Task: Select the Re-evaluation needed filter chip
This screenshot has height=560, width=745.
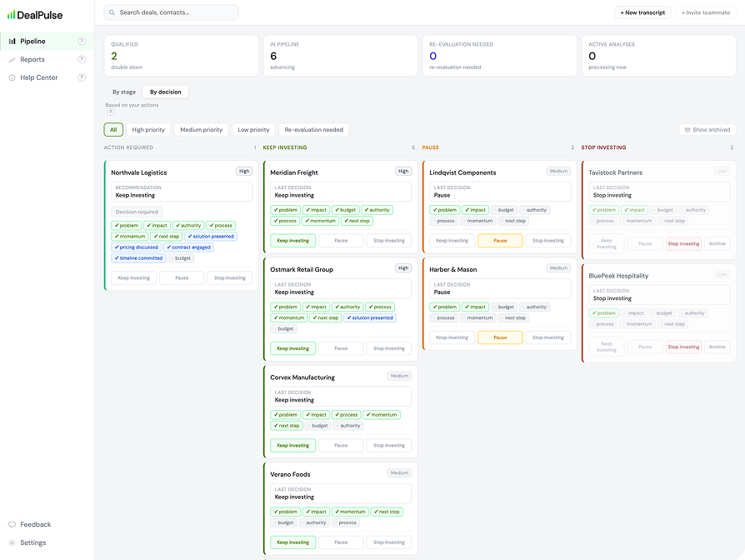Action: click(x=313, y=130)
